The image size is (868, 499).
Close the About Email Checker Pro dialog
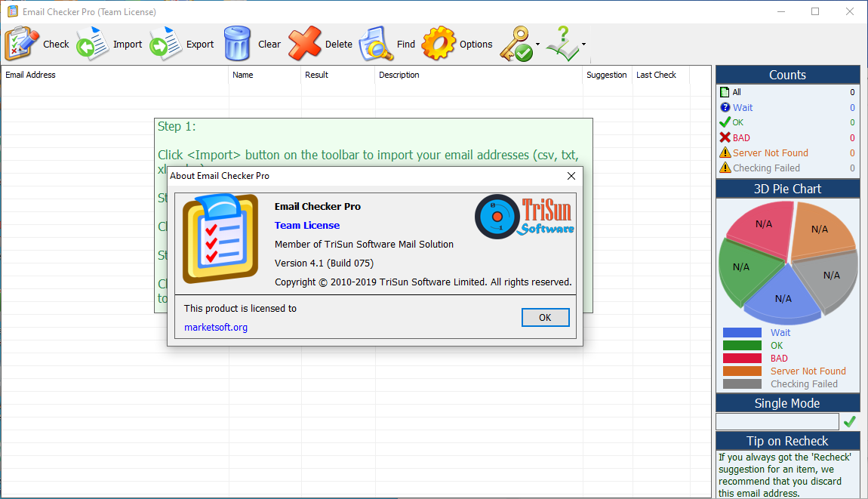[571, 176]
